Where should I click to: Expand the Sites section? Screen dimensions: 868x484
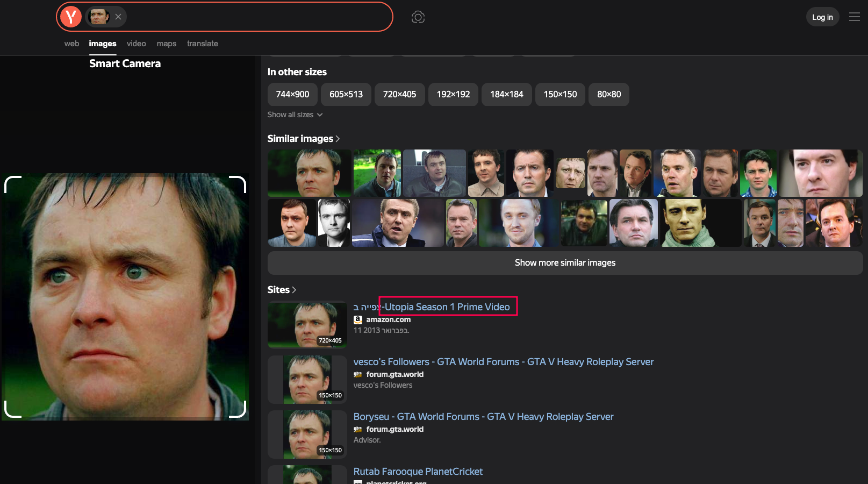pyautogui.click(x=282, y=290)
